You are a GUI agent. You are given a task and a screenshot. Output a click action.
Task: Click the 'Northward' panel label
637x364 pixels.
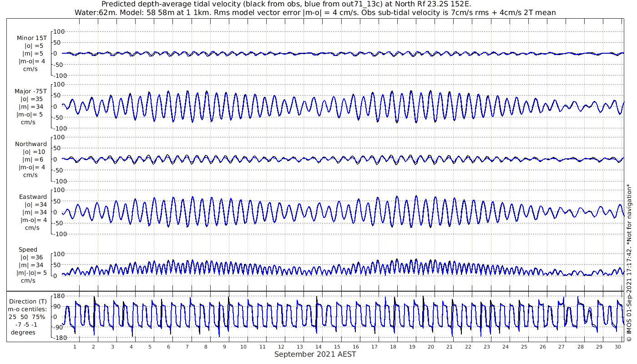(30, 144)
